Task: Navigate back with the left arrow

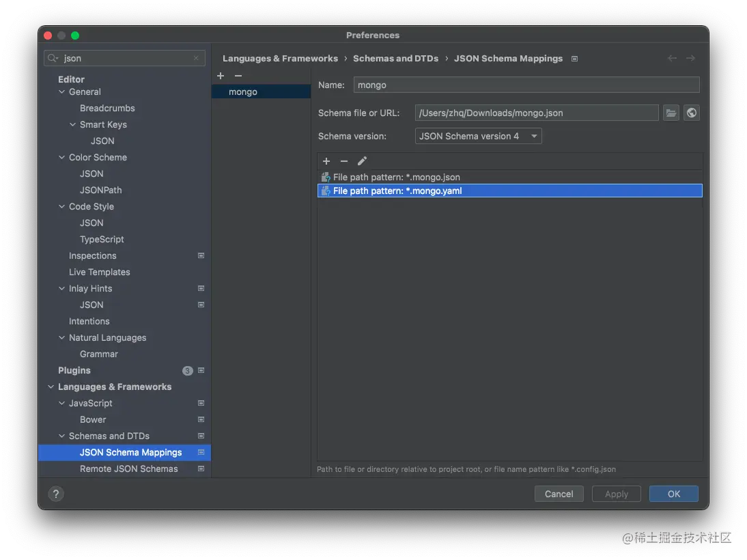Action: (672, 59)
